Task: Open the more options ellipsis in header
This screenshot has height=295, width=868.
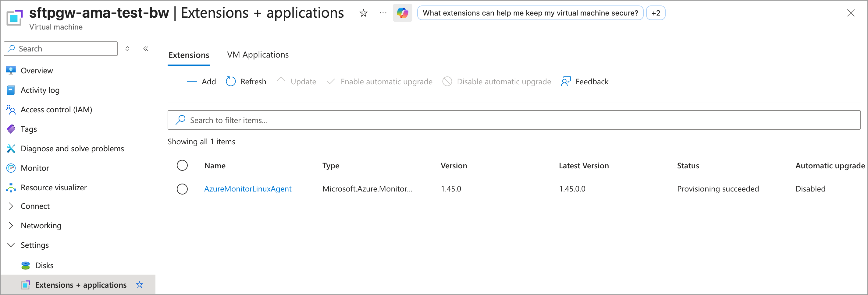Action: (383, 13)
